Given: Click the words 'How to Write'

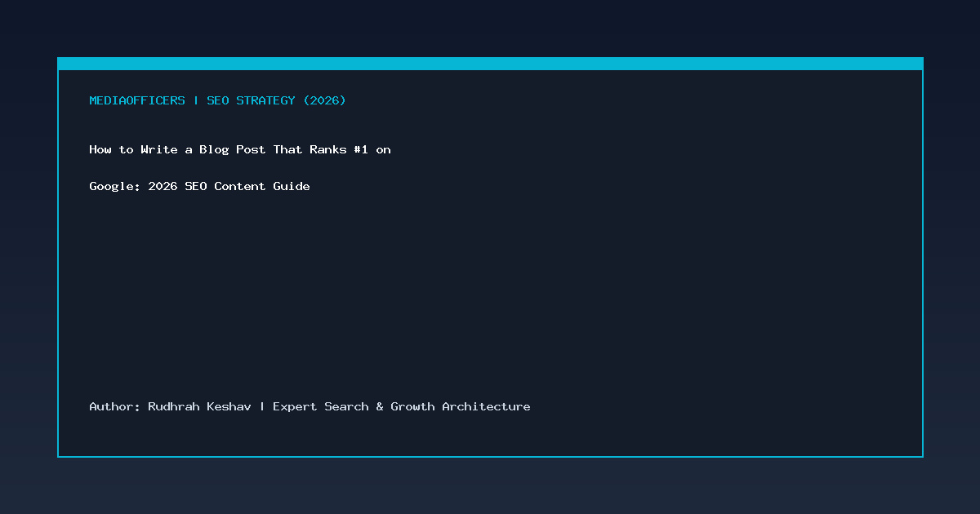Looking at the screenshot, I should pos(133,149).
